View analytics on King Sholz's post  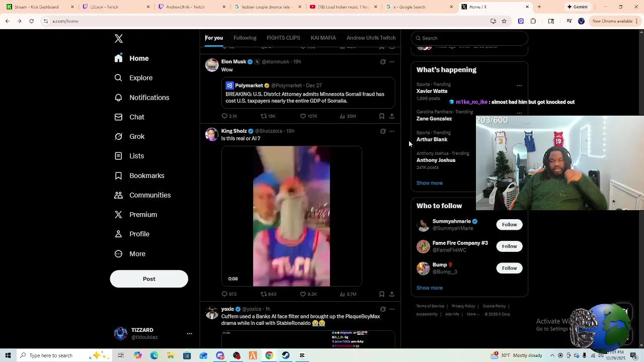348,294
